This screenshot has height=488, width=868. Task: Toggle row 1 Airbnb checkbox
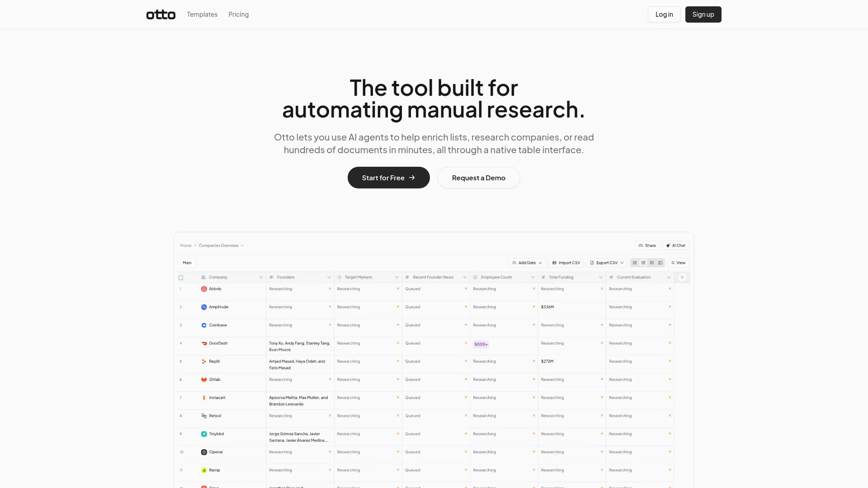click(x=181, y=289)
